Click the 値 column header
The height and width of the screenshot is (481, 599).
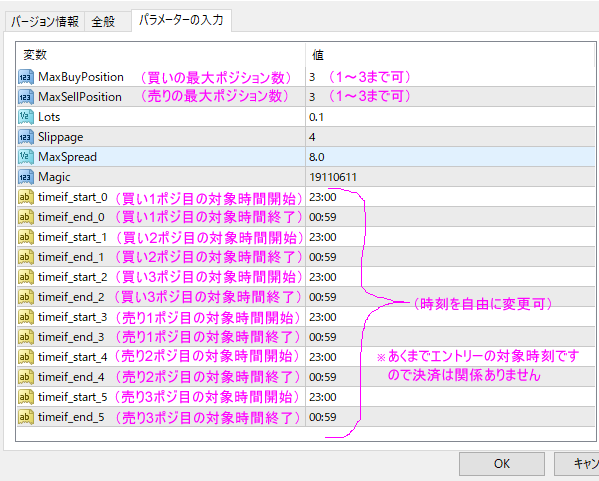[x=450, y=55]
